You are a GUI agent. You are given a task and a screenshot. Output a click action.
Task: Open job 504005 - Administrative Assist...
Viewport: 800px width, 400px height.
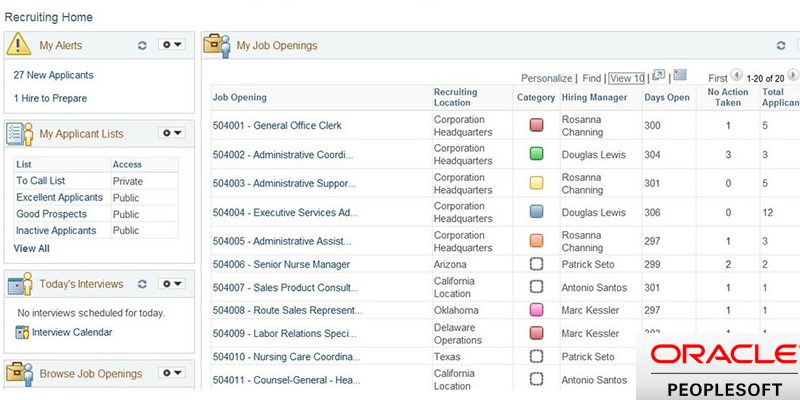282,241
